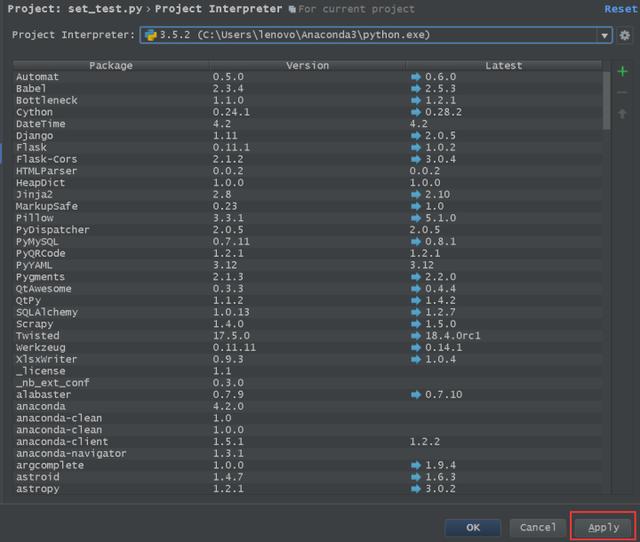Select the QtPy package row

tap(308, 301)
